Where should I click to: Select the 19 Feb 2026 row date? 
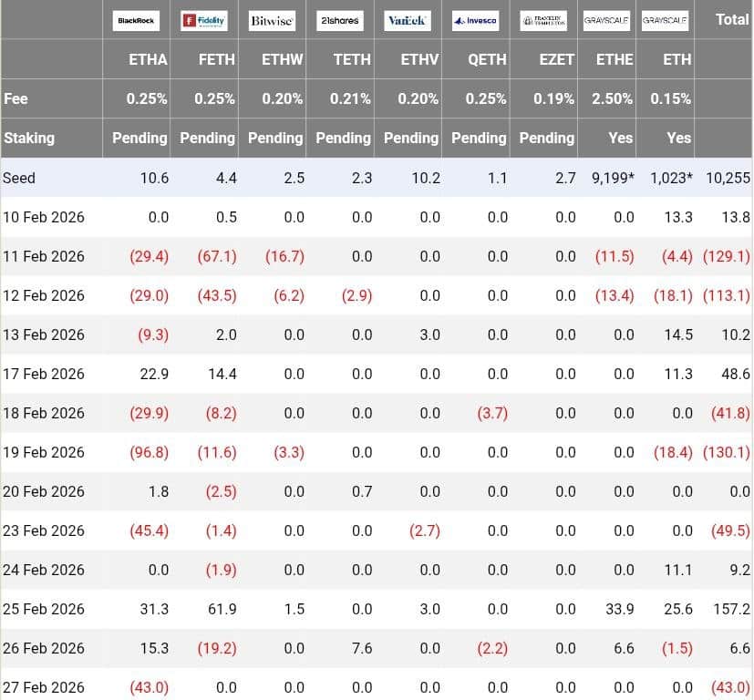click(x=43, y=452)
